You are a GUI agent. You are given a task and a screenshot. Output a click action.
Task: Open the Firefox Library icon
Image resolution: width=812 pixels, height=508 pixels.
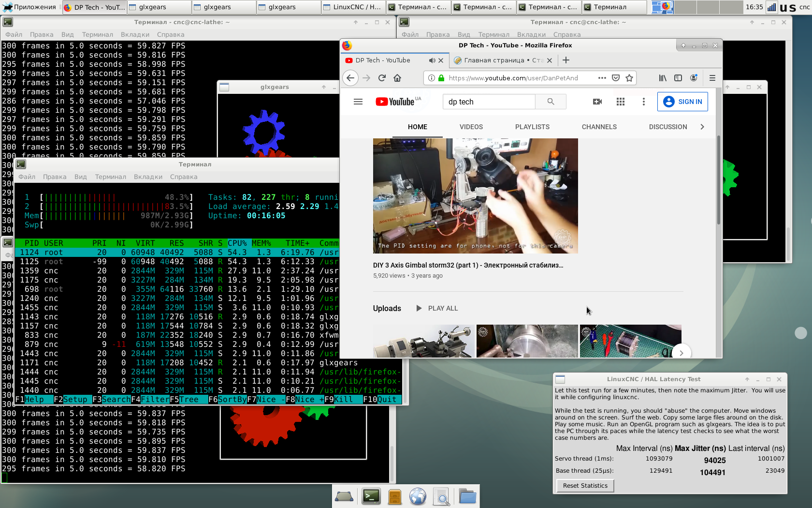(x=663, y=78)
